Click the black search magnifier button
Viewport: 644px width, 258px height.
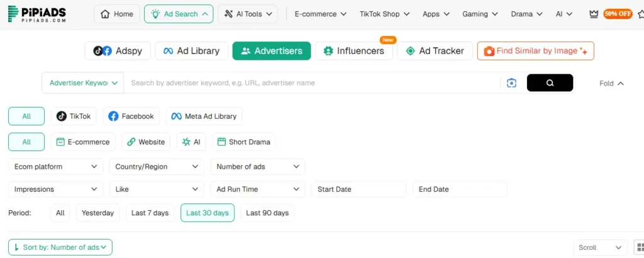[550, 83]
